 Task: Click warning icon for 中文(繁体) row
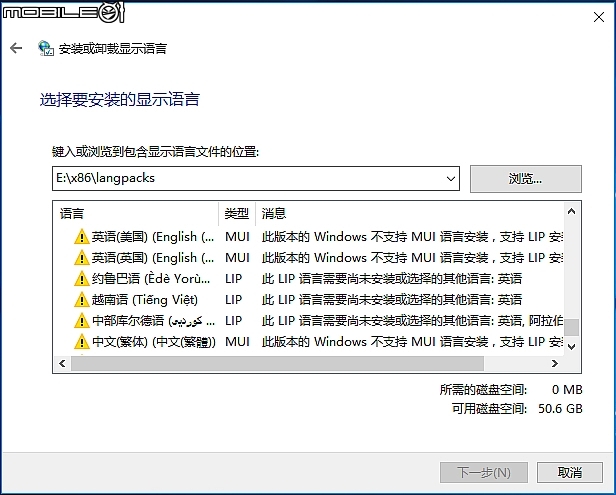[81, 342]
